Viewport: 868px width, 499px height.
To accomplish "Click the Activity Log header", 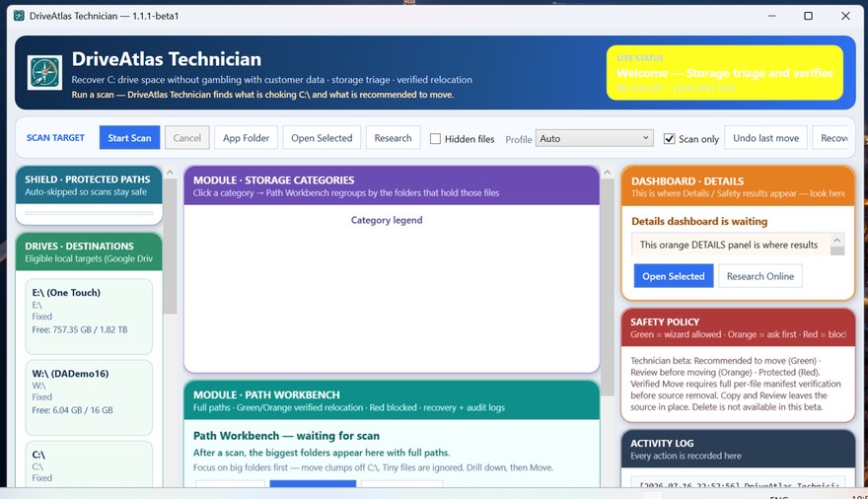I will (738, 449).
